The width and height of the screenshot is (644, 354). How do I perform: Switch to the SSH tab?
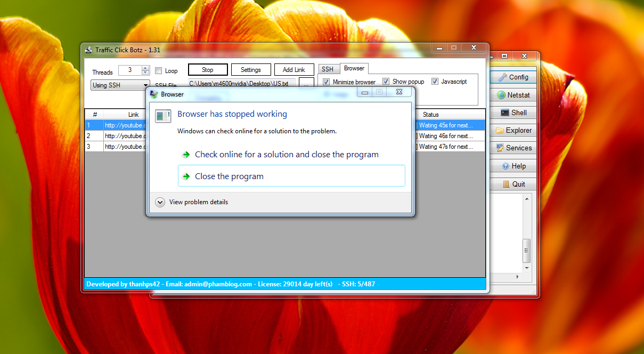coord(328,69)
